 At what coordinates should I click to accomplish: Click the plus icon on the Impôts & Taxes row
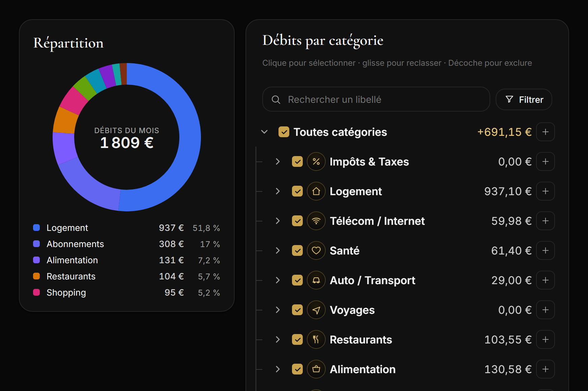click(546, 161)
